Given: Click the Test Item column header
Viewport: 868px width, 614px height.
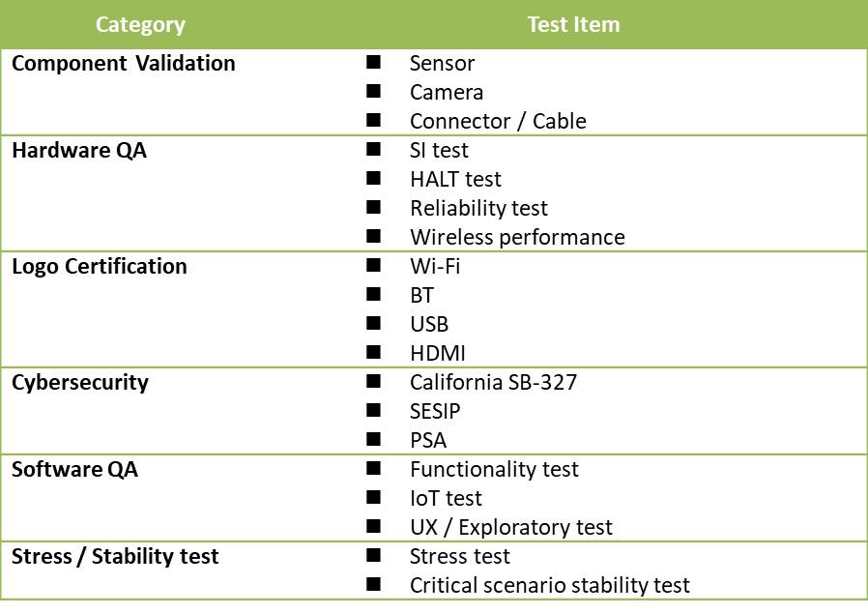Looking at the screenshot, I should click(x=573, y=24).
